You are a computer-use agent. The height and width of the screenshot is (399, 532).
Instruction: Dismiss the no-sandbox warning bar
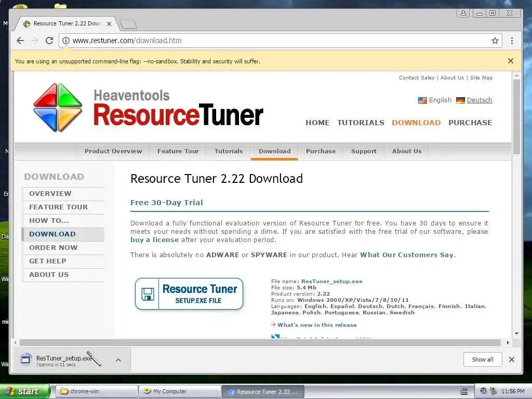511,61
